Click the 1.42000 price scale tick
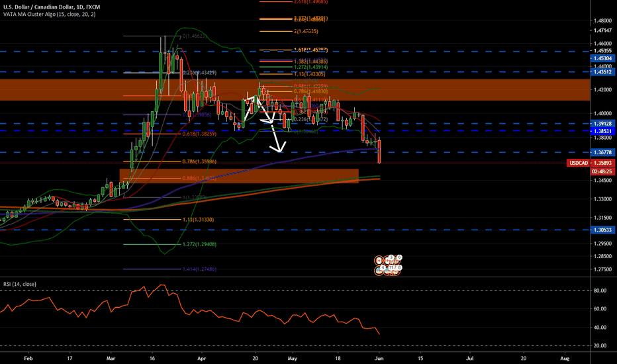617x364 pixels. tap(603, 90)
